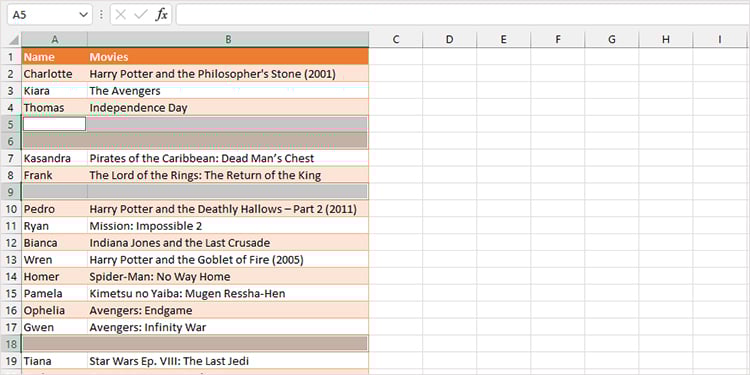Viewport: 750px width, 375px height.
Task: Select column B header
Action: coord(228,40)
